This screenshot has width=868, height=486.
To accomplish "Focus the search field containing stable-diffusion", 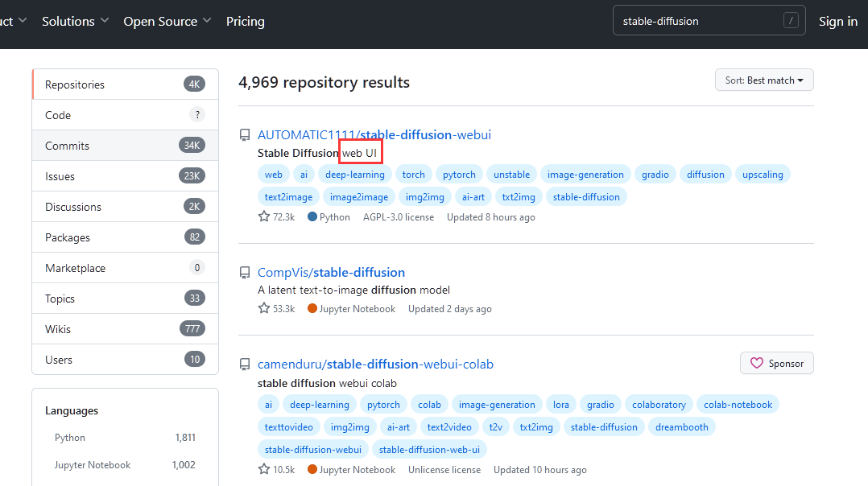I will click(x=709, y=20).
